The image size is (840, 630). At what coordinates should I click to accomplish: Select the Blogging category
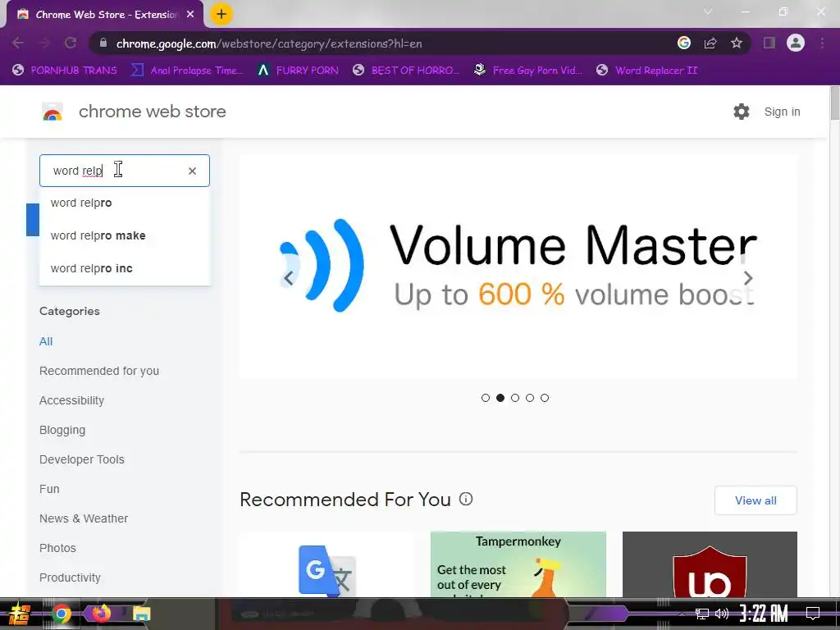[62, 430]
